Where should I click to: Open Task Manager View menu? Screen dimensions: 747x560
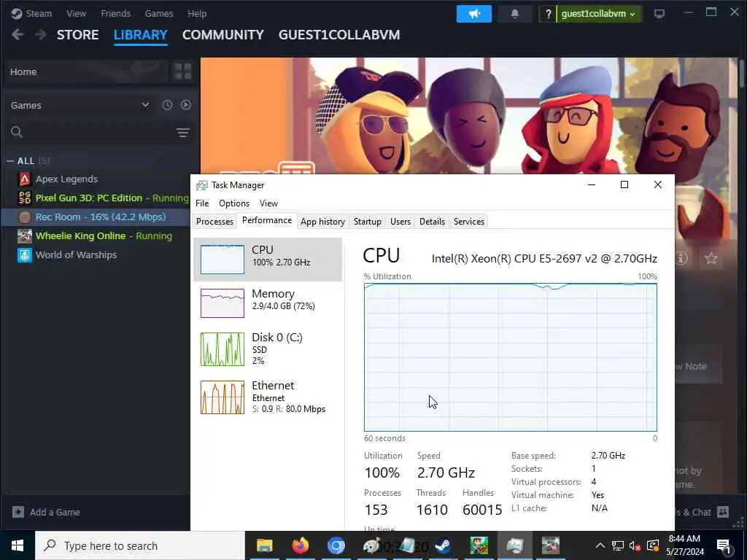coord(268,203)
